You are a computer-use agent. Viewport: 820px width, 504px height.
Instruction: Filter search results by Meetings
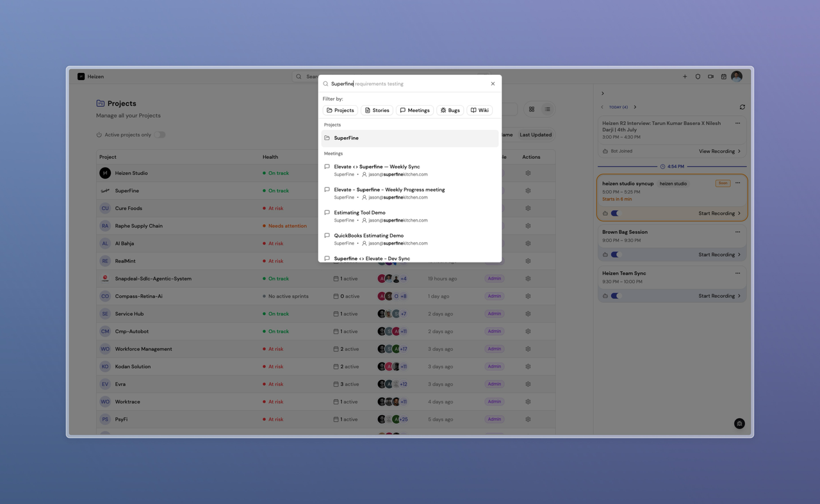pos(414,110)
